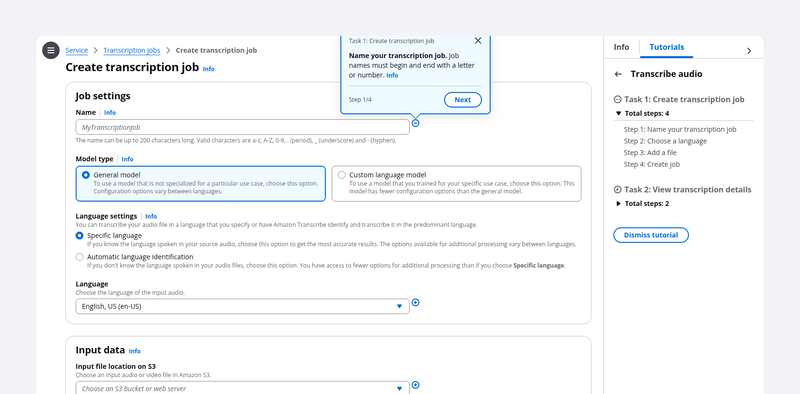Click the Task 1 status circle icon
Image resolution: width=800 pixels, height=394 pixels.
[617, 100]
